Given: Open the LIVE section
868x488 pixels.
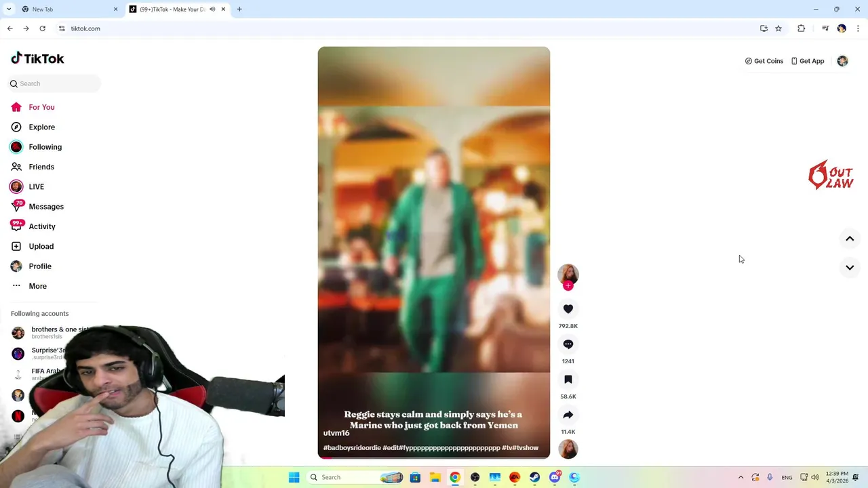Looking at the screenshot, I should coord(27,186).
